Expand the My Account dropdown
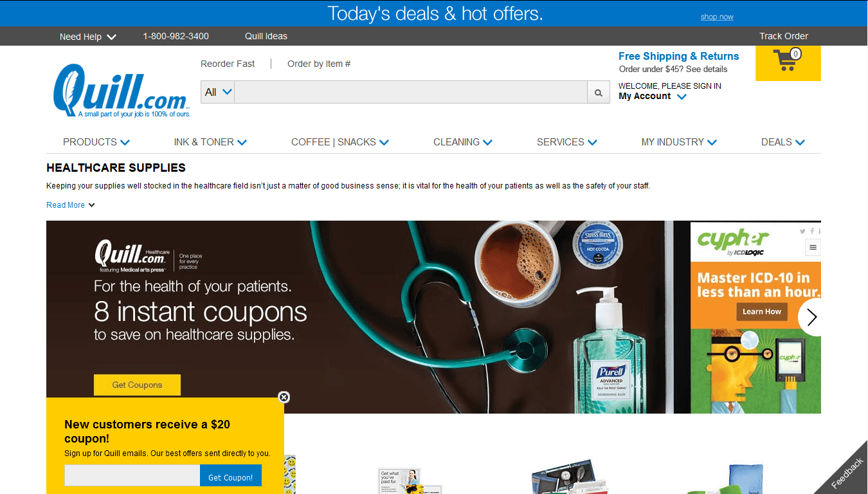 (x=653, y=96)
